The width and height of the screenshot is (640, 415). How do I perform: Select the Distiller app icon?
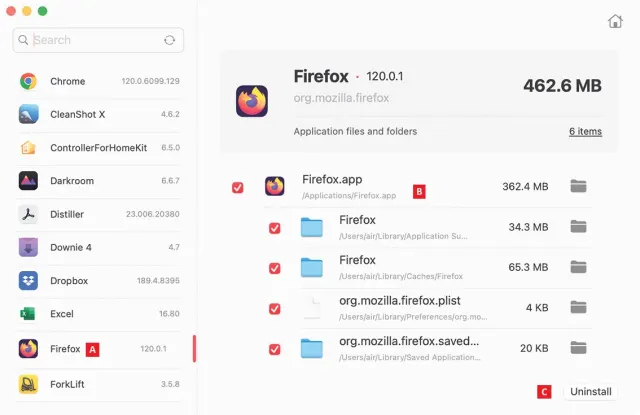point(28,214)
